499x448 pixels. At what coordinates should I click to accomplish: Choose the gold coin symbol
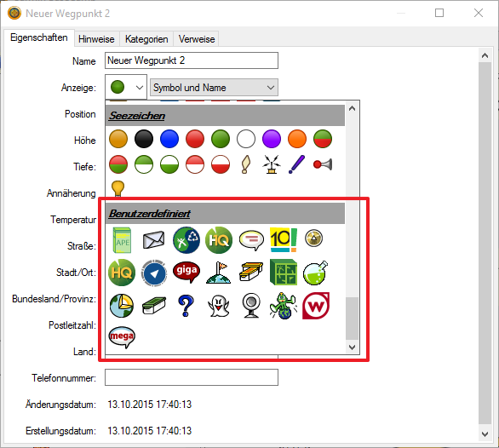313,238
